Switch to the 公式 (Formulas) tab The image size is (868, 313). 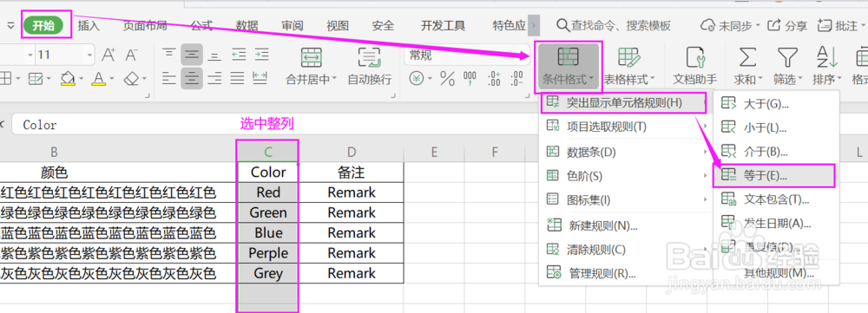pyautogui.click(x=201, y=25)
